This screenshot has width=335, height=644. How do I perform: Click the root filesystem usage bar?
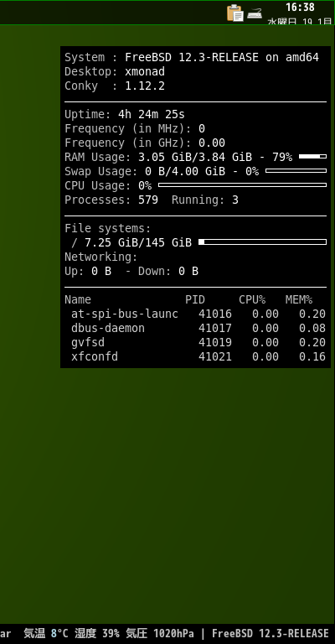(x=262, y=241)
